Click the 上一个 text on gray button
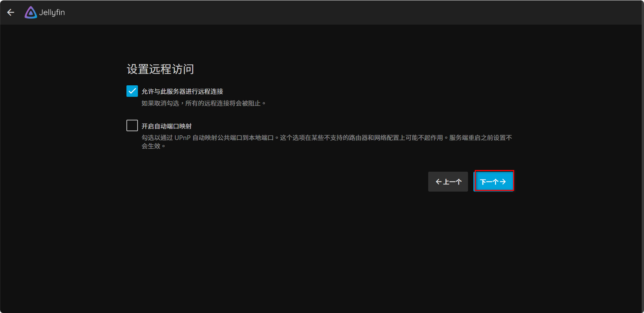This screenshot has height=313, width=644. pyautogui.click(x=452, y=182)
